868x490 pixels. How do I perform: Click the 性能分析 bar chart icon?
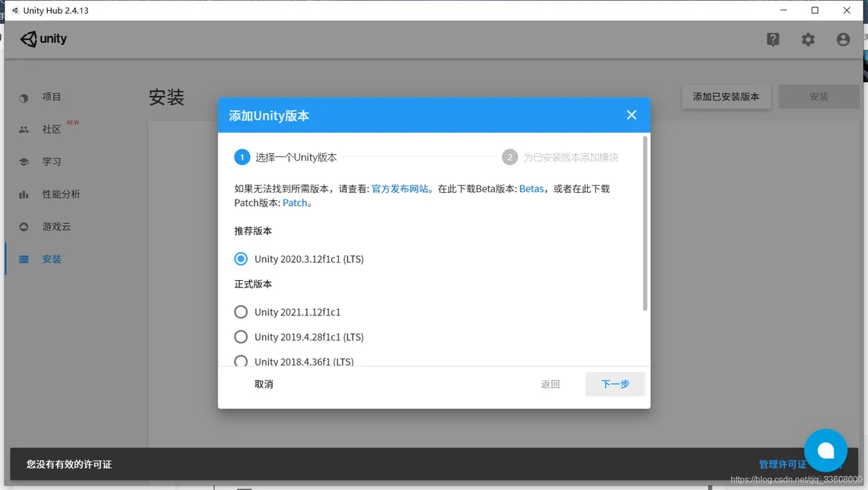click(23, 194)
